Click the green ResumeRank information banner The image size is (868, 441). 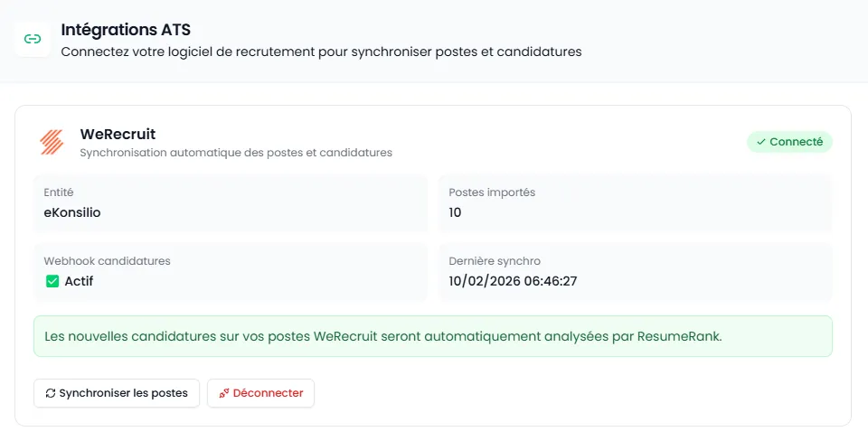click(433, 336)
